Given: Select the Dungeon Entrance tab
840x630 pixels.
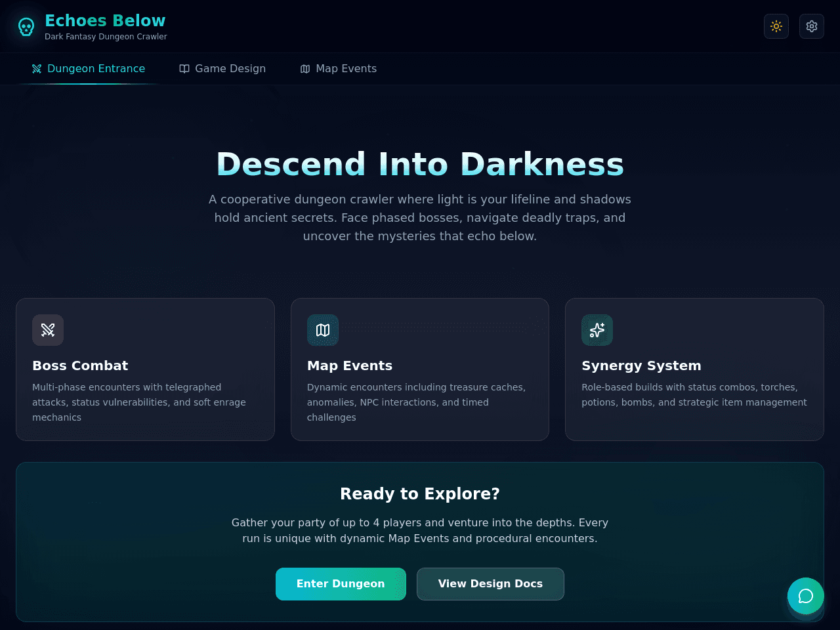Looking at the screenshot, I should [89, 69].
